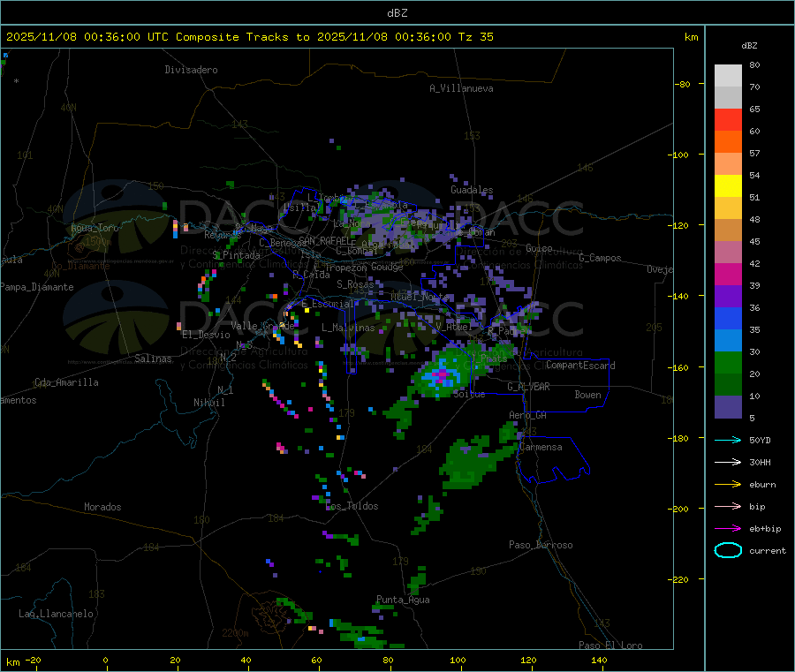Select the S_Pintada place label

coord(236,255)
